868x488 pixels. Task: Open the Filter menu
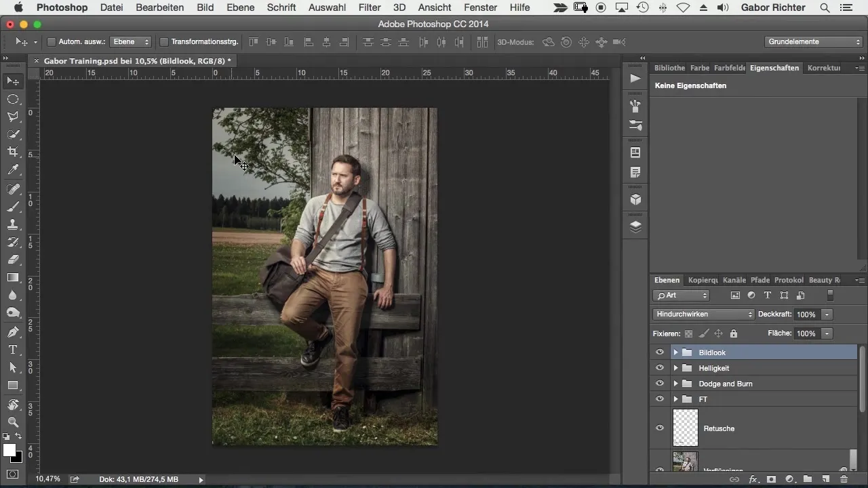[370, 7]
